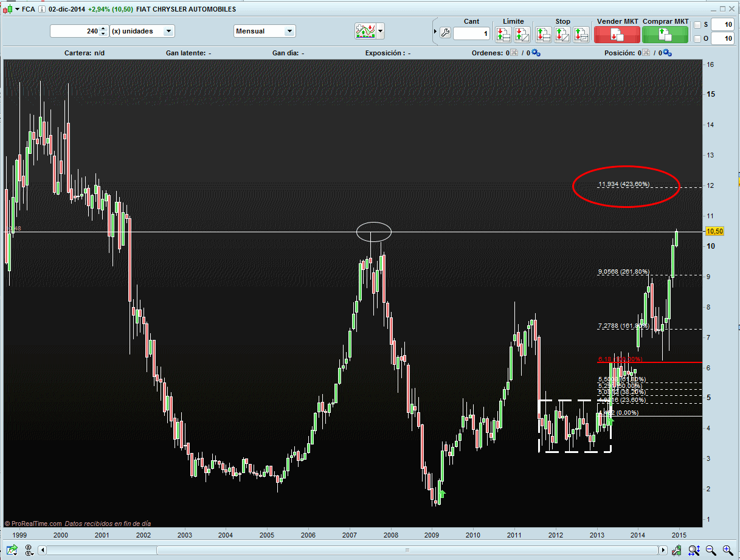Click the O value field showing 10
Image resolution: width=740 pixels, height=560 pixels.
[722, 38]
